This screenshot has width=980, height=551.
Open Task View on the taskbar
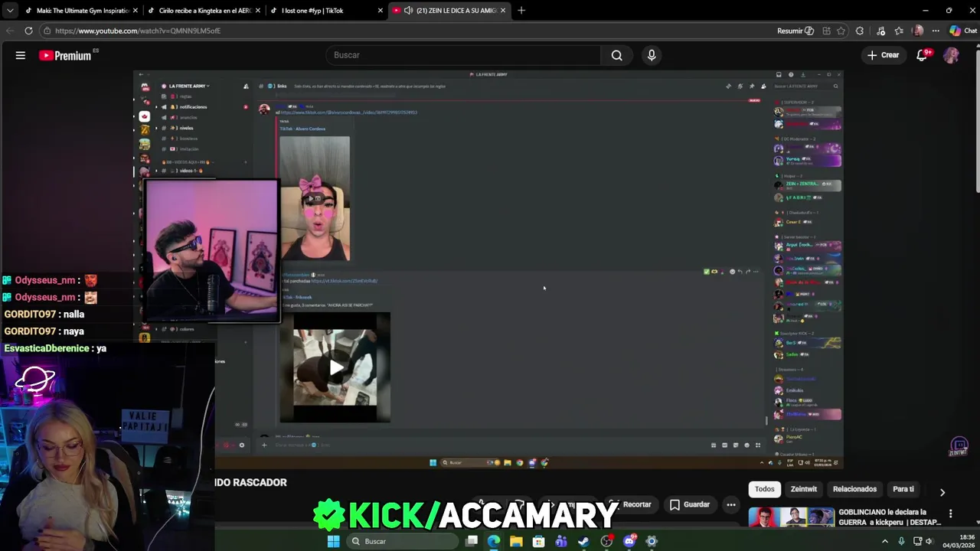(472, 541)
